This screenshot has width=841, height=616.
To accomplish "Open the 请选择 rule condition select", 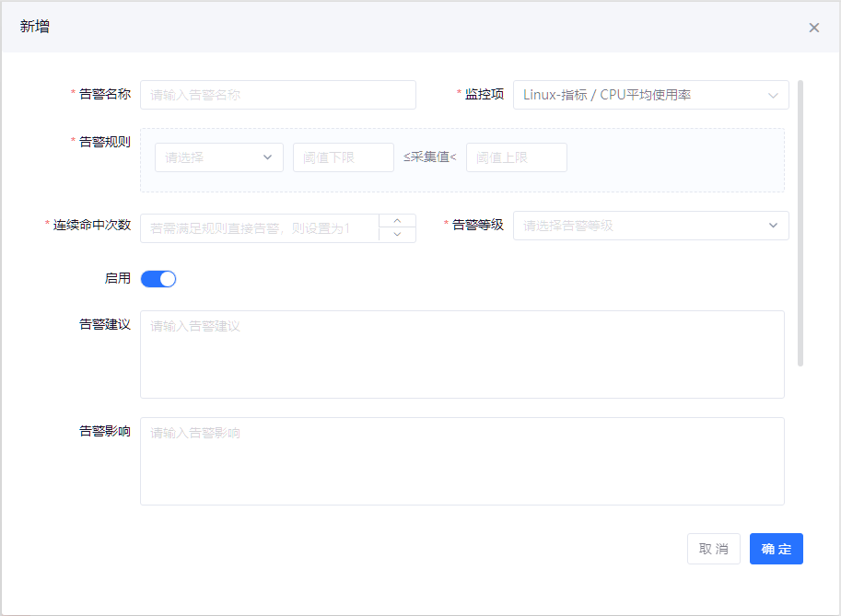I will [x=212, y=157].
